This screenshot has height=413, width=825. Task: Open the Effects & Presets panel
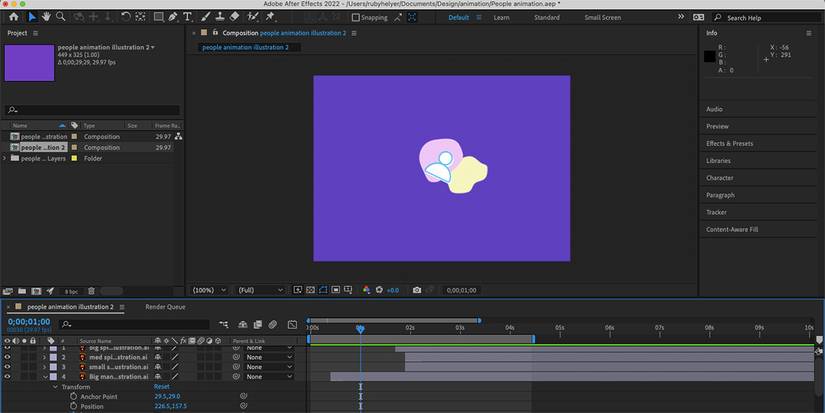tap(729, 144)
